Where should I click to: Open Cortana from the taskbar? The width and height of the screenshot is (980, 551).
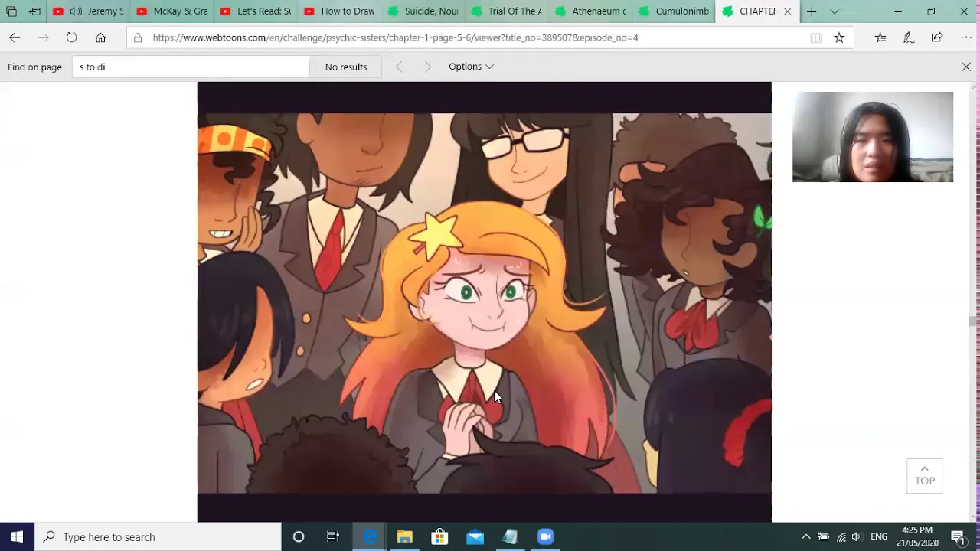coord(299,536)
